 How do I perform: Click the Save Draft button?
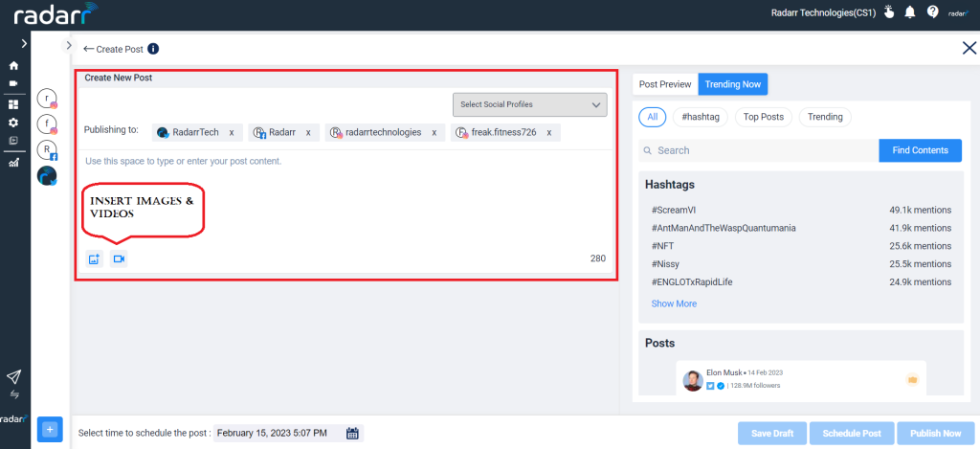coord(772,434)
